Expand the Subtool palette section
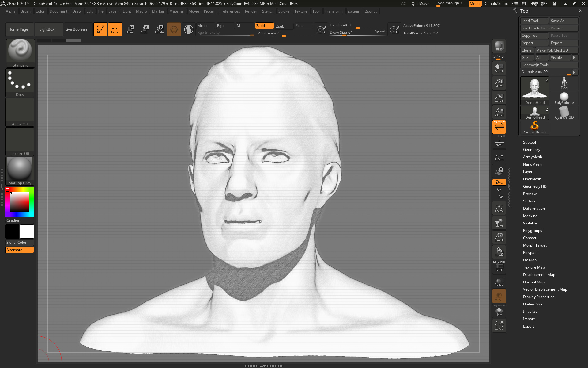The height and width of the screenshot is (368, 588). click(529, 142)
